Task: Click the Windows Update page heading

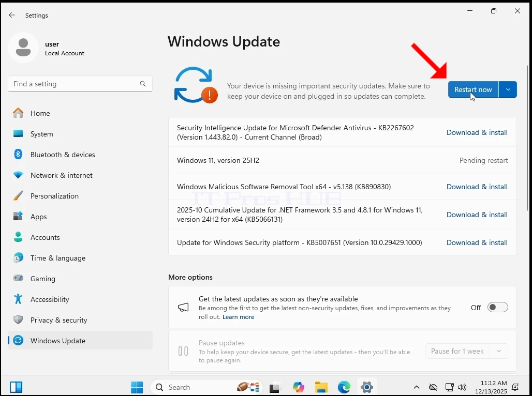Action: (x=224, y=42)
